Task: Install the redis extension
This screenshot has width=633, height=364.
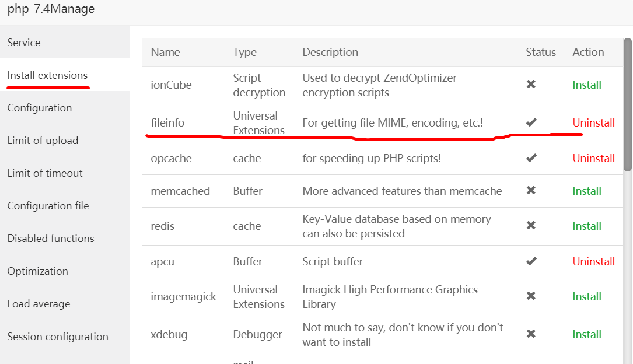Action: coord(587,226)
